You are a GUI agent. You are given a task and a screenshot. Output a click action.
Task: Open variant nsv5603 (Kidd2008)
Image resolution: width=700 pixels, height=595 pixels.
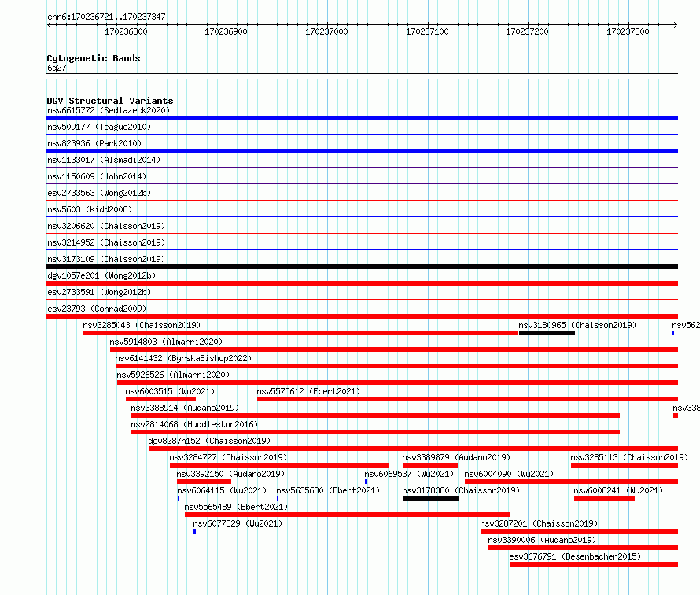[90, 209]
